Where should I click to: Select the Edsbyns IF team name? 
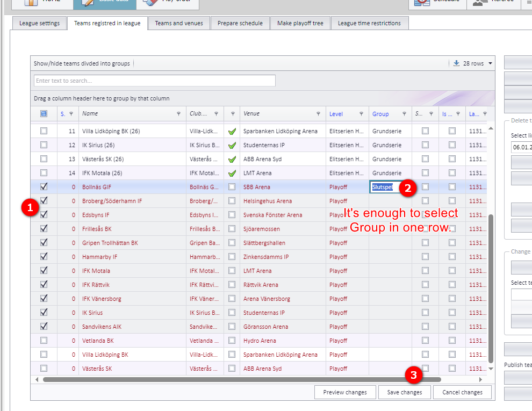point(96,215)
